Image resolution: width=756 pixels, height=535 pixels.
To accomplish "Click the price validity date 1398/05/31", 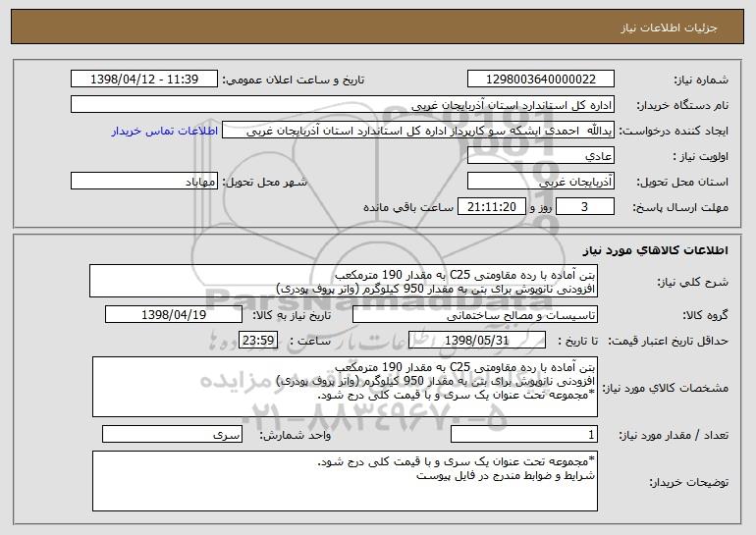I will [x=477, y=341].
